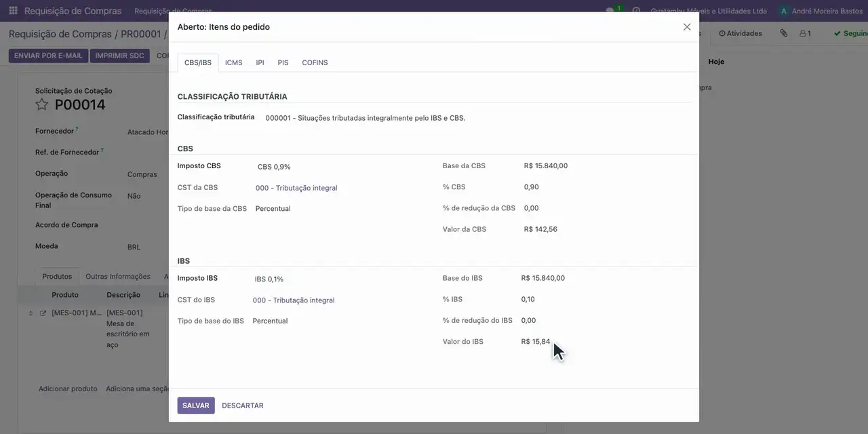
Task: Open the attachments paperclip icon
Action: [x=783, y=33]
